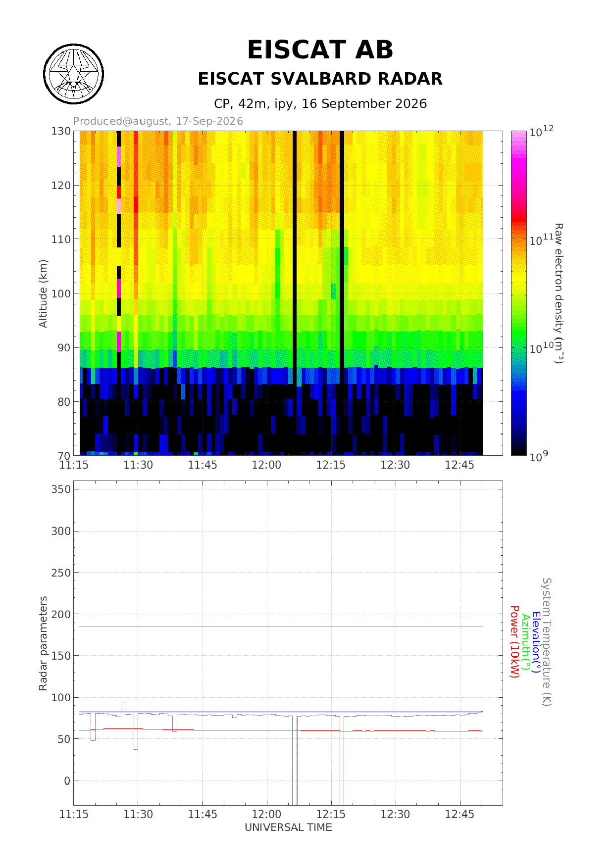Click the 10^9 colorbar tick label
The height and width of the screenshot is (868, 614).
coord(539,456)
